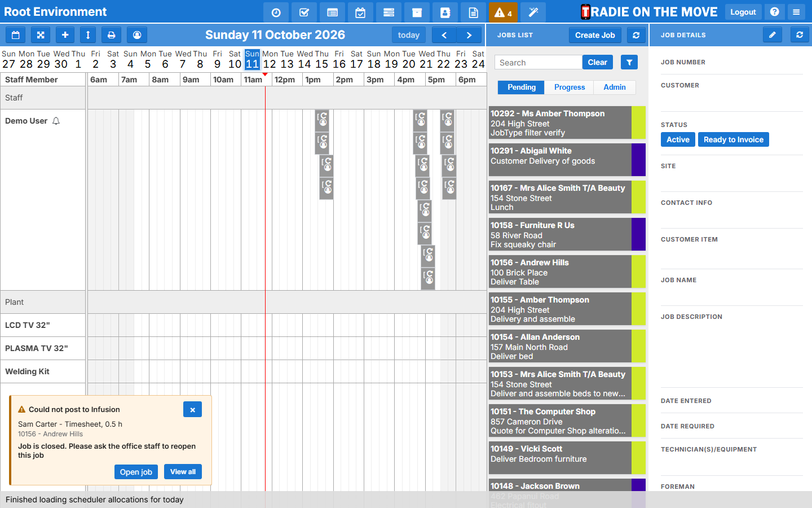Viewport: 812px width, 508px height.
Task: Open the help question mark icon
Action: (775, 12)
